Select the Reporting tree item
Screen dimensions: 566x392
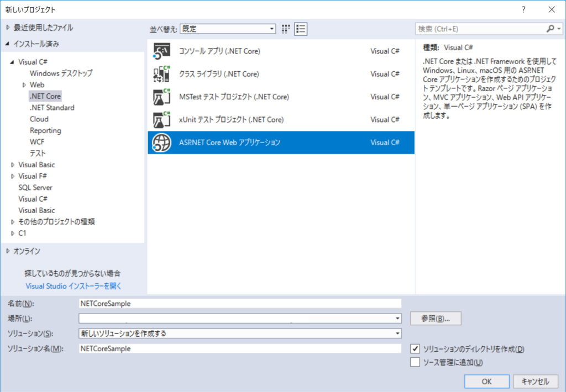point(45,130)
